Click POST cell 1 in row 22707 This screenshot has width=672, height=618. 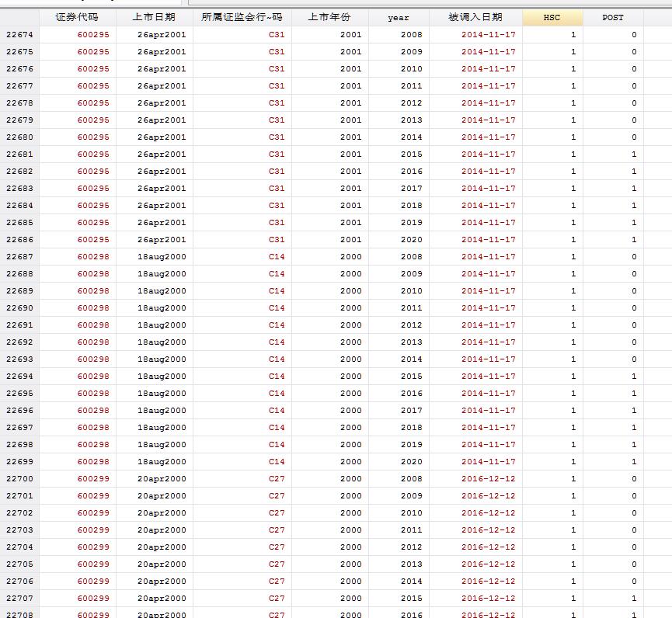click(613, 599)
